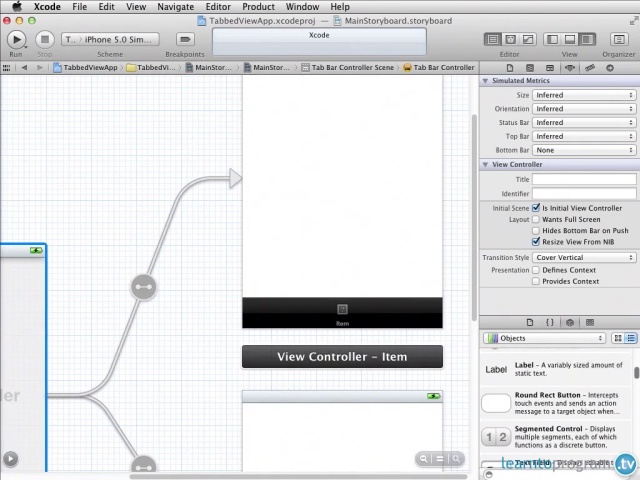Stop the running task

point(45,40)
